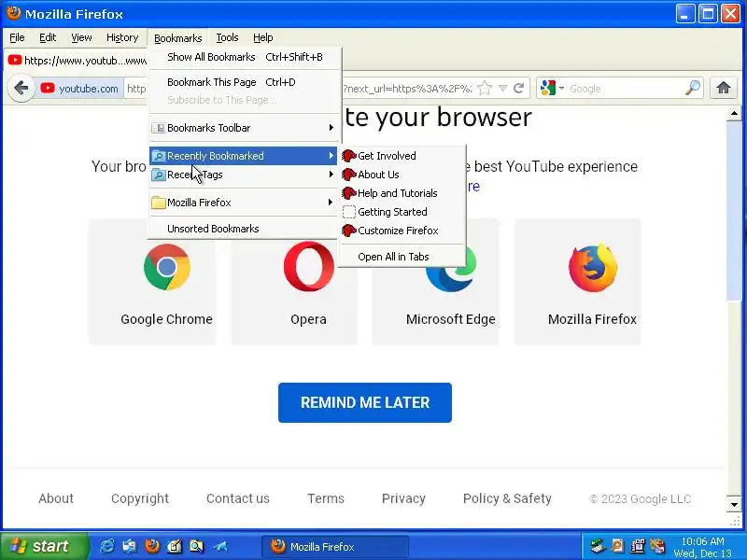The height and width of the screenshot is (560, 747).
Task: Click the REMIND ME LATER button
Action: point(365,402)
